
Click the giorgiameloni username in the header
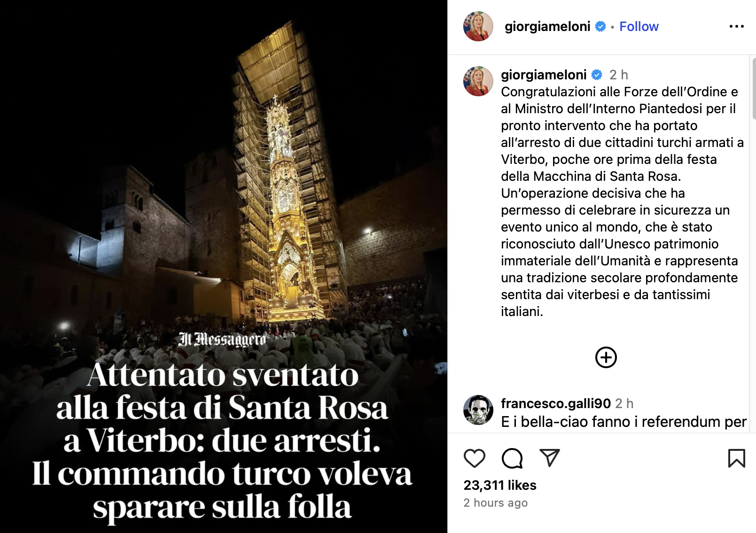pyautogui.click(x=547, y=26)
